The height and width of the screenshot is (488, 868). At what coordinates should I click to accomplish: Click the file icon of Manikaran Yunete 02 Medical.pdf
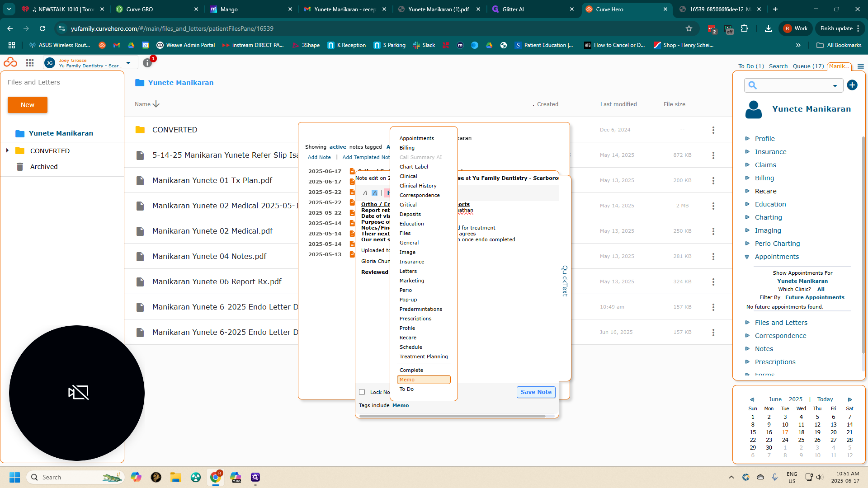(x=140, y=231)
